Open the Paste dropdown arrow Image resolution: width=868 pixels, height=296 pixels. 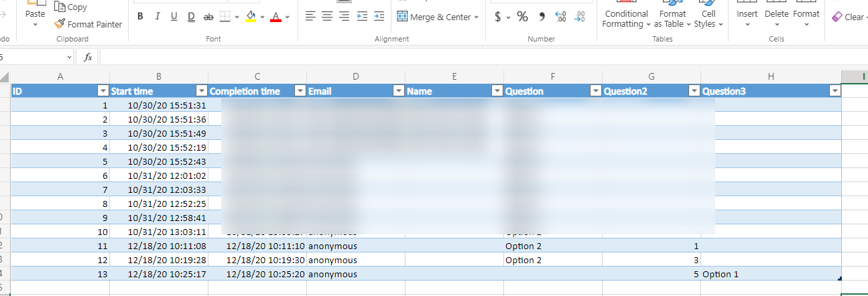[x=35, y=24]
